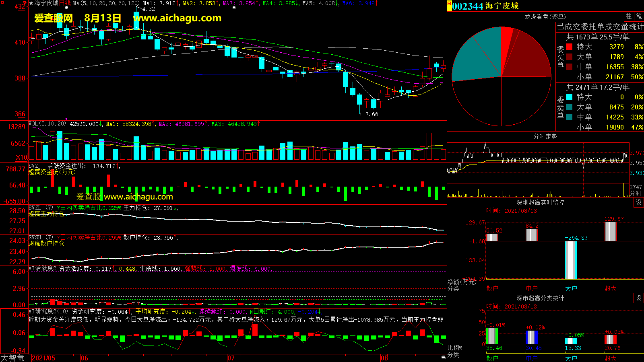Image resolution: width=644 pixels, height=362 pixels.
Task: Open 设 settings for 深圳超赢实时监控
Action: pos(639,202)
